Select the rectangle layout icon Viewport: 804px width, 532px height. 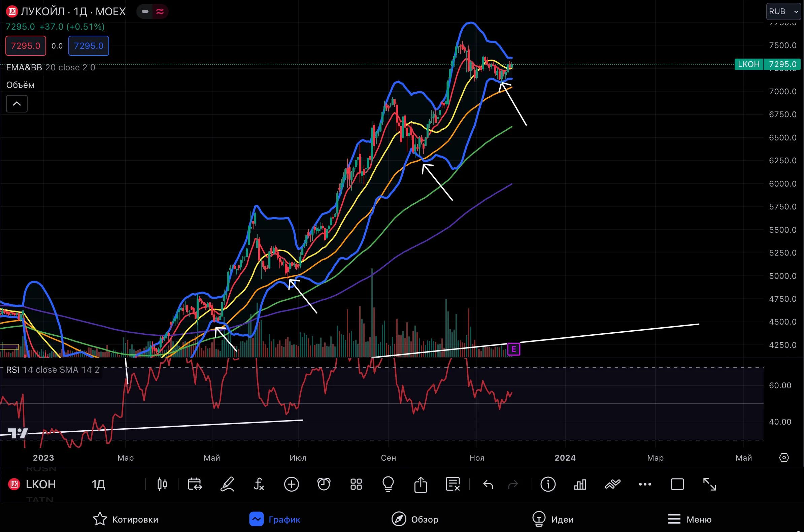pos(677,484)
